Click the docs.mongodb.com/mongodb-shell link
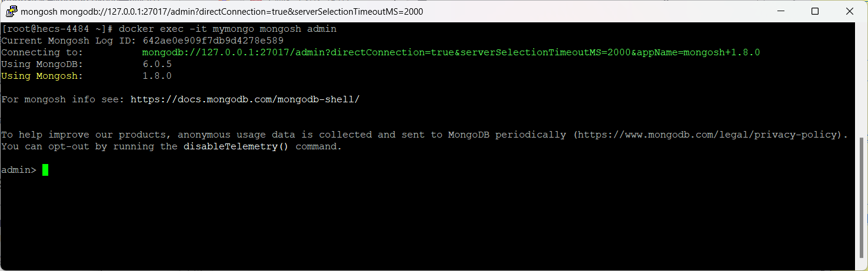 [245, 99]
